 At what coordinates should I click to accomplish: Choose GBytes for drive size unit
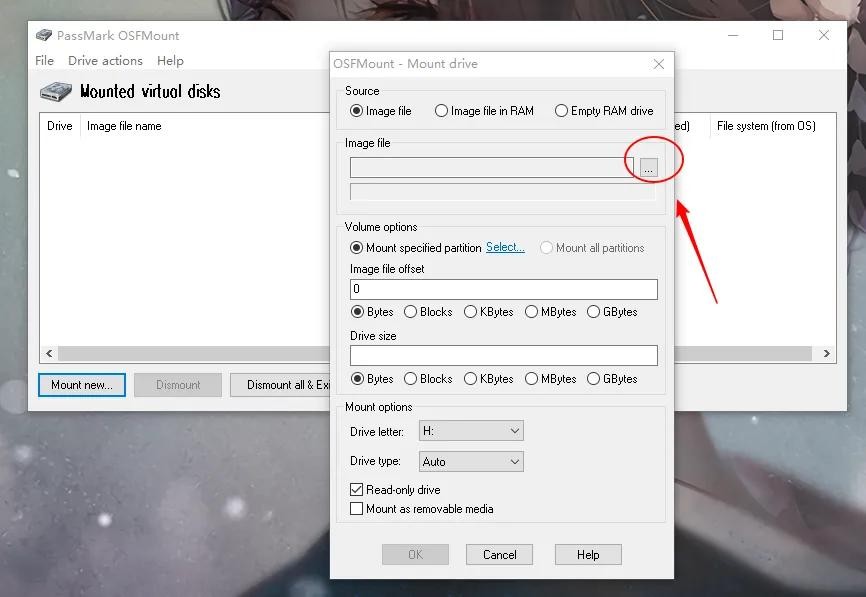tap(594, 379)
